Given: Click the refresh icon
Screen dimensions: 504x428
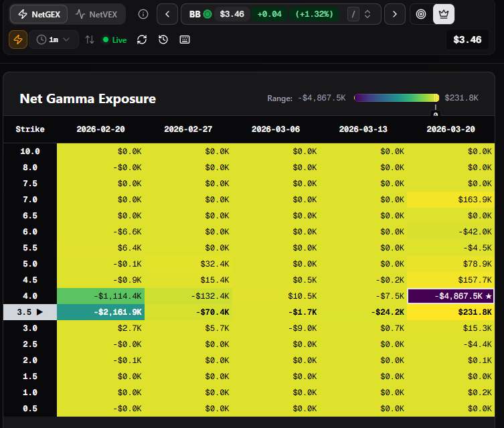Looking at the screenshot, I should tap(142, 40).
